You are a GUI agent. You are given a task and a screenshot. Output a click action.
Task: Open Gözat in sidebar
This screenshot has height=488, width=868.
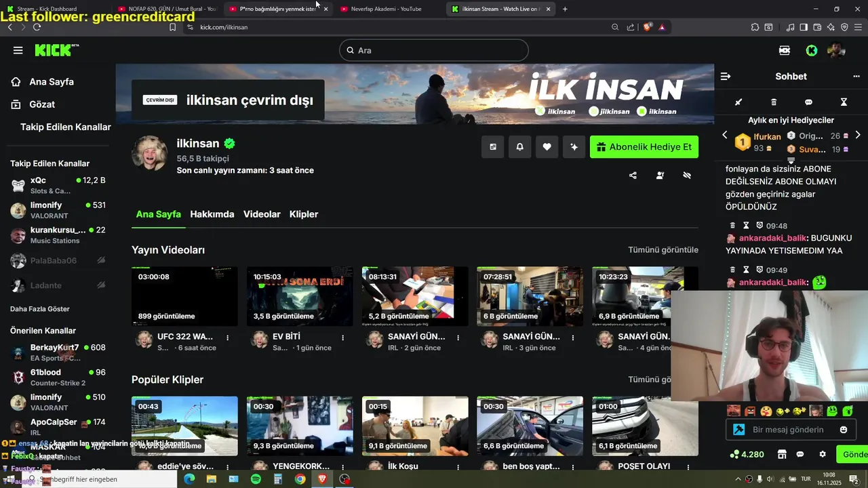click(x=42, y=104)
